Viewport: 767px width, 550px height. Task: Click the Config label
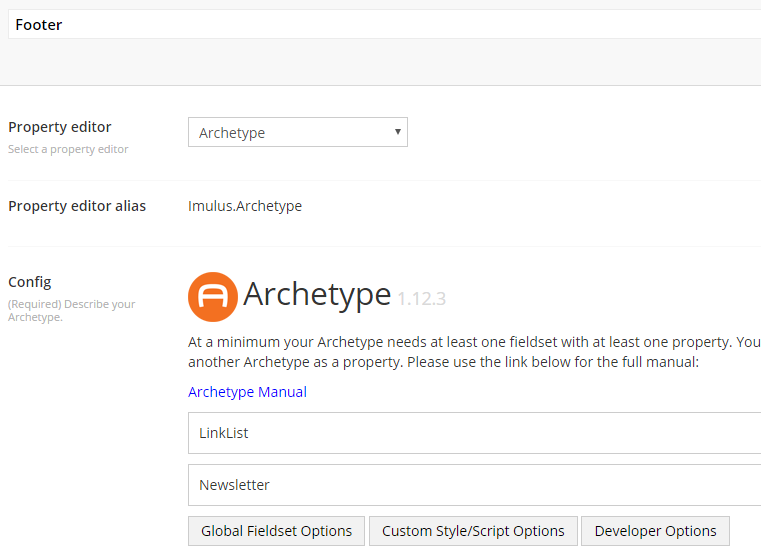30,282
